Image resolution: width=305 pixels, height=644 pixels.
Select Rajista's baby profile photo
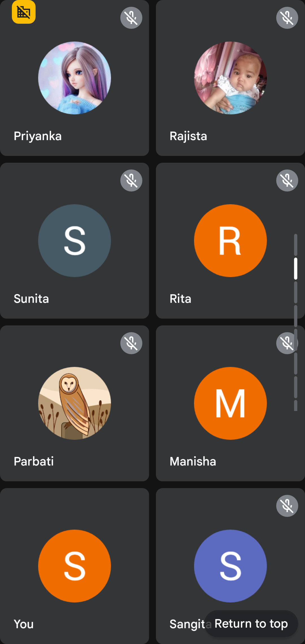(x=230, y=78)
